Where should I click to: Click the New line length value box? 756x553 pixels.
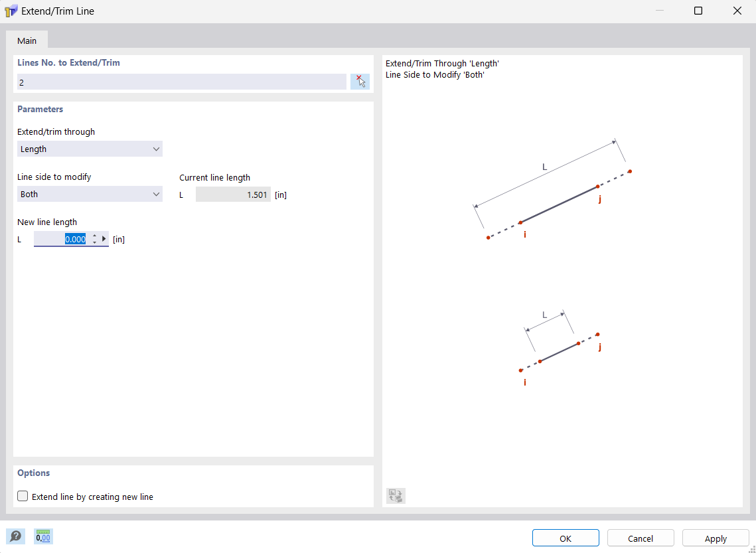tap(66, 238)
